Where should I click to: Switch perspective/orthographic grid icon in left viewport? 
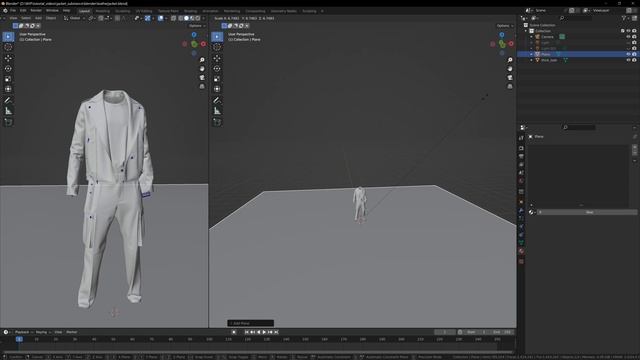[x=202, y=87]
